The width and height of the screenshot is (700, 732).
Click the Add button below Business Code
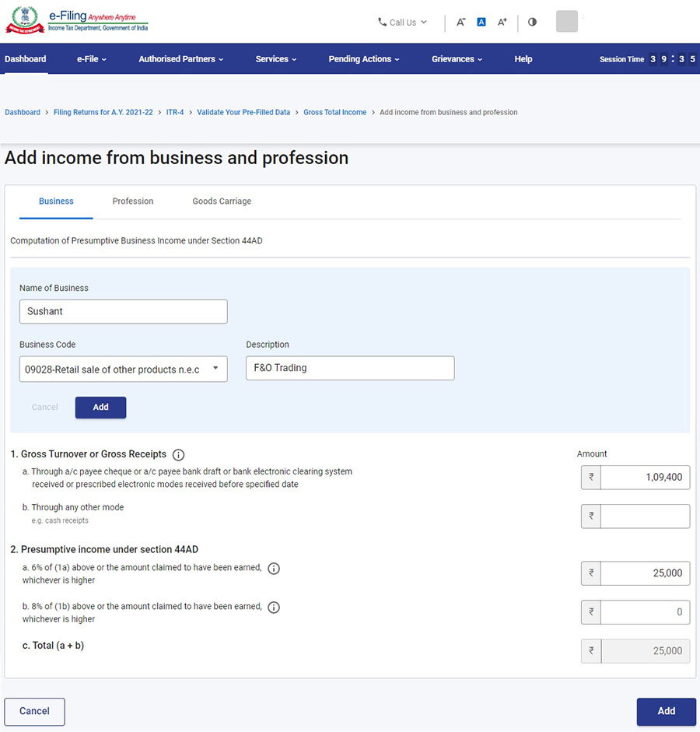coord(100,407)
